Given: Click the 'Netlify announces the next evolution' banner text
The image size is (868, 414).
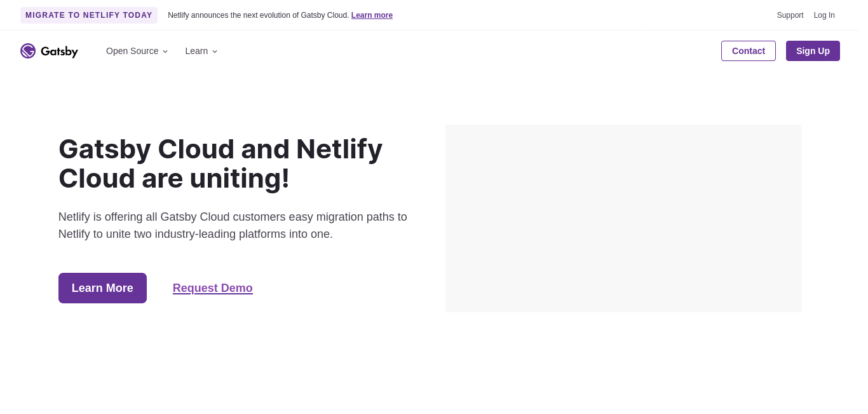Looking at the screenshot, I should (x=259, y=15).
